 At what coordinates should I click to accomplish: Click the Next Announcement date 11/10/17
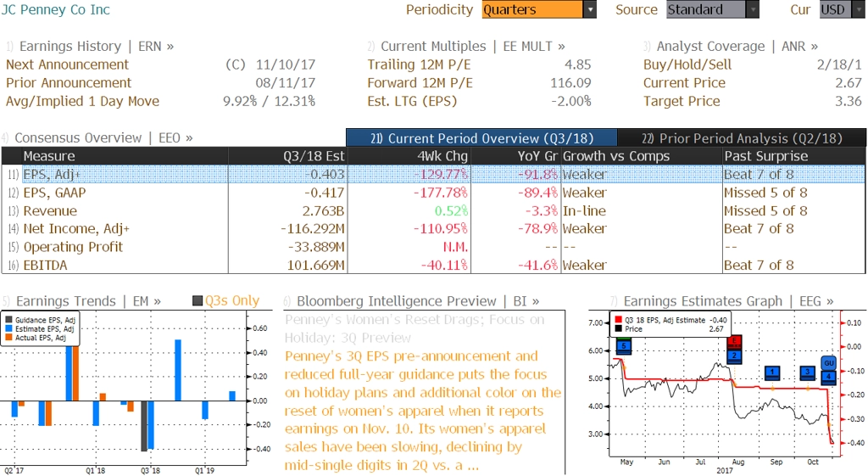click(285, 64)
